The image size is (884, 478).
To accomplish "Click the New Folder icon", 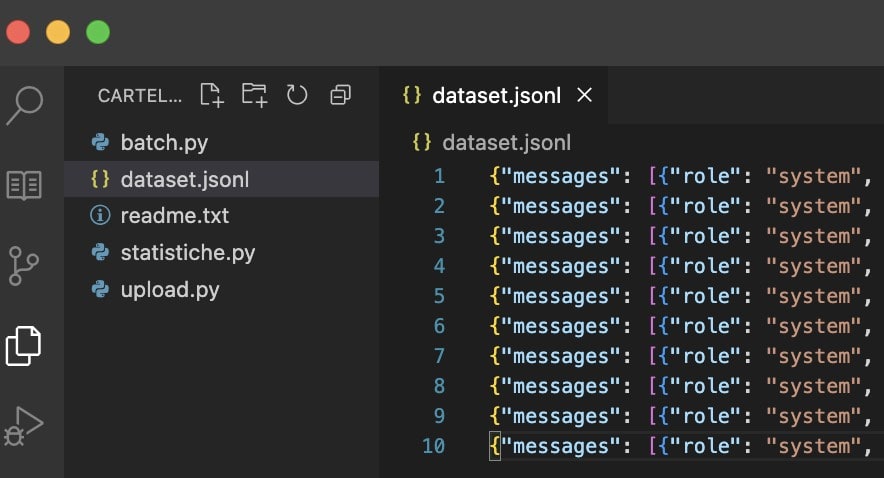I will click(254, 95).
